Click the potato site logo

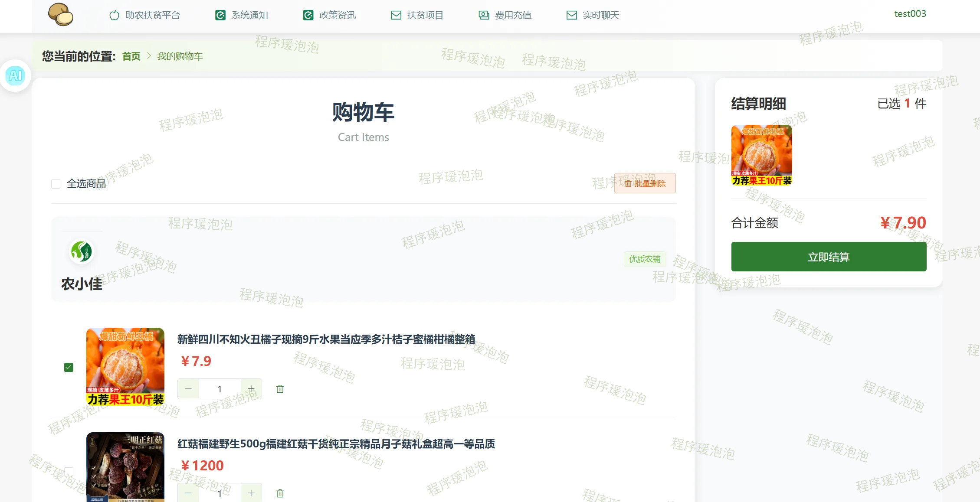coord(60,15)
